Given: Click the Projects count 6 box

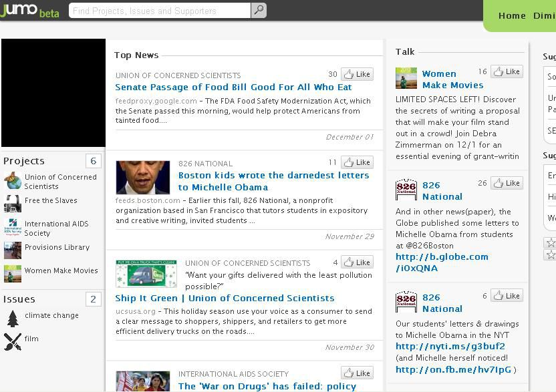Looking at the screenshot, I should coord(94,161).
